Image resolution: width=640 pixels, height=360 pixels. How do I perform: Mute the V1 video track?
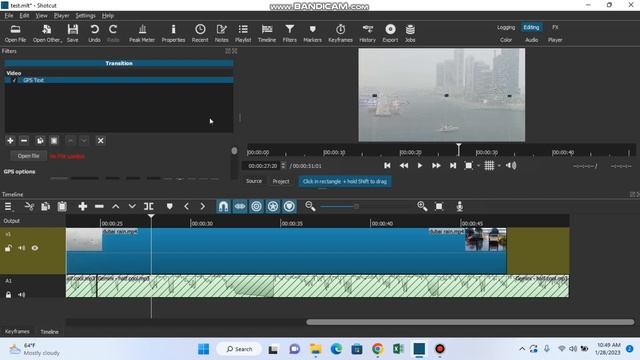21,248
